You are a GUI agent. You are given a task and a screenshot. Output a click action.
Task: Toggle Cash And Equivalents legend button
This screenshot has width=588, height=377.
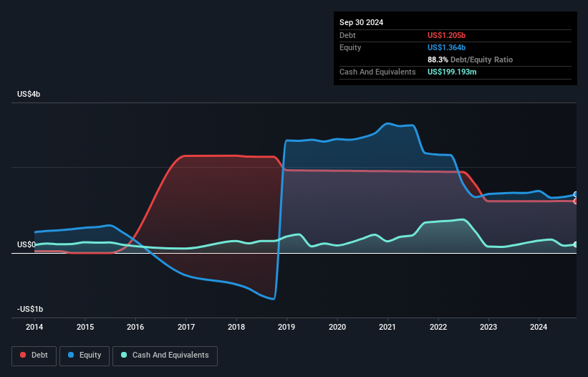(x=165, y=355)
